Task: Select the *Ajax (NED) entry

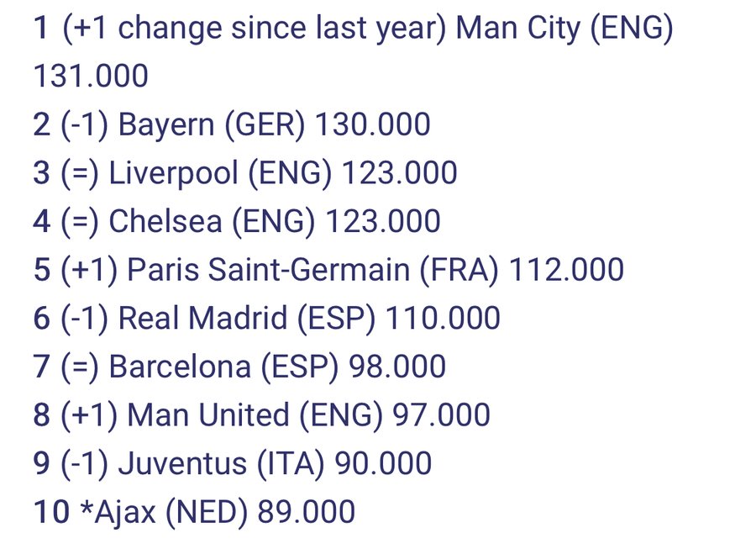Action: coord(164,511)
